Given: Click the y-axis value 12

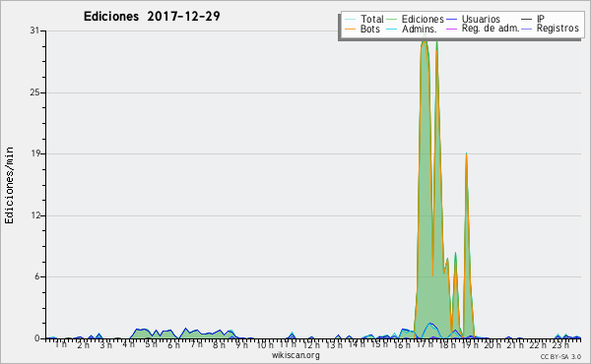Looking at the screenshot, I should pos(35,215).
